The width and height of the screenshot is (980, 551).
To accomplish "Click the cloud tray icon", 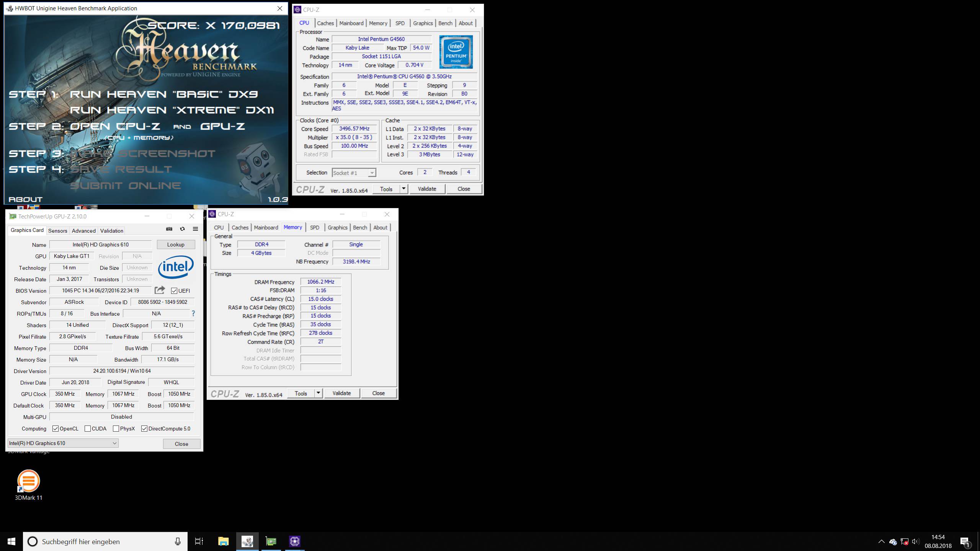I will 893,542.
